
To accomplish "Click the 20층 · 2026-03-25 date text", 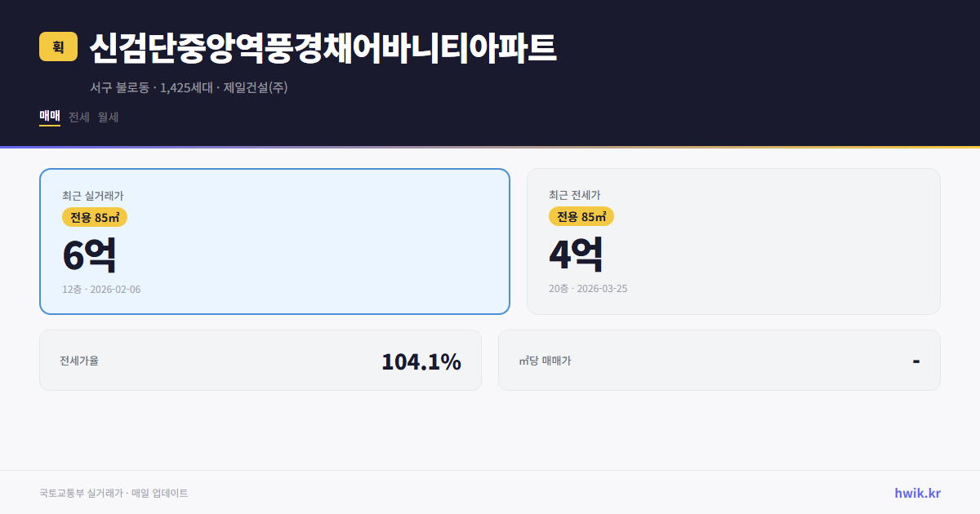I will (x=589, y=288).
